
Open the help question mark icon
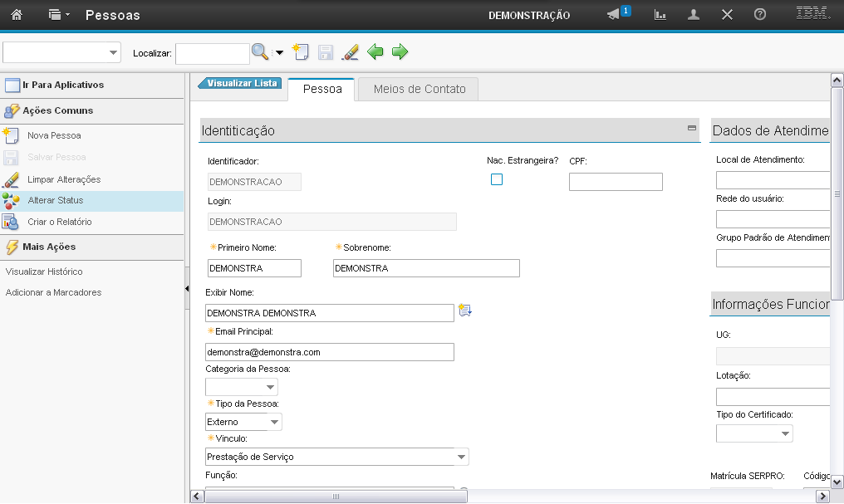(759, 15)
